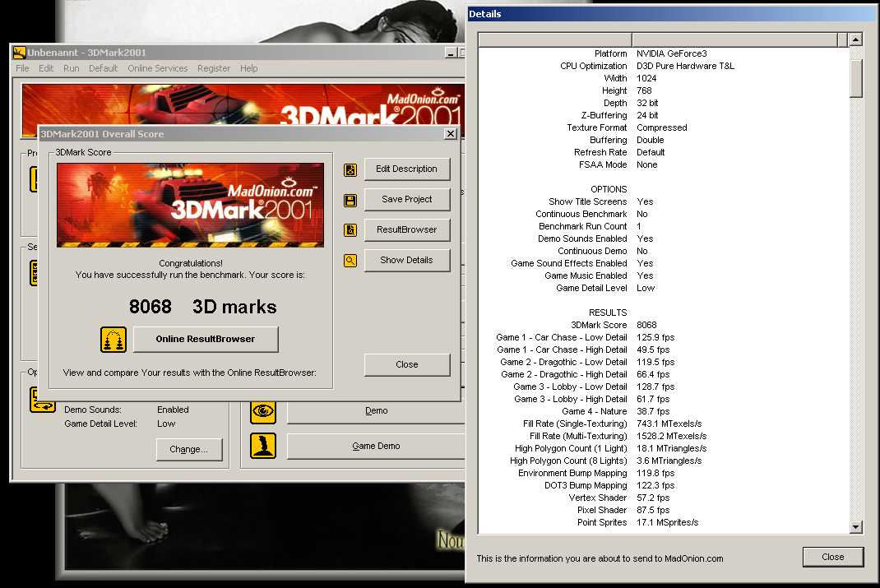Click the 3DMark2001 banner image in score dialog

[190, 205]
